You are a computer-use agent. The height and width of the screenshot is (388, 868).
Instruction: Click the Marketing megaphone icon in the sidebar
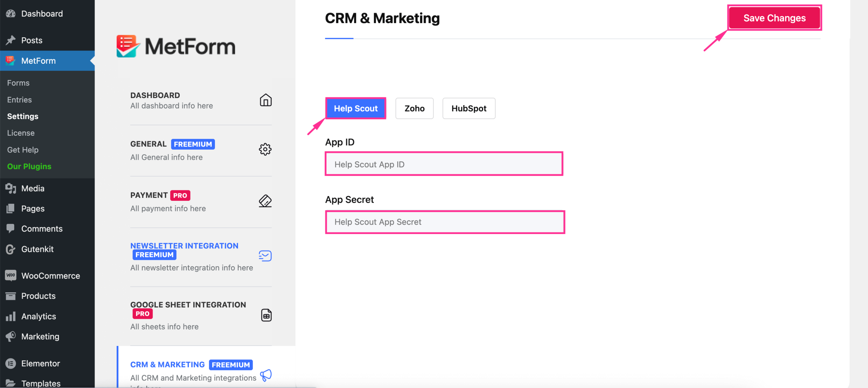(x=11, y=336)
